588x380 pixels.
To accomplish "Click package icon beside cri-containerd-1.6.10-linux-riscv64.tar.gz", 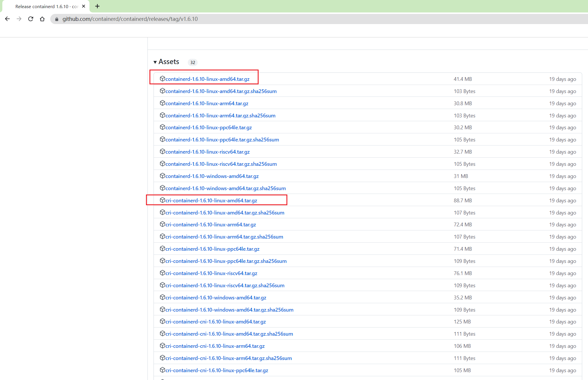I will click(163, 273).
